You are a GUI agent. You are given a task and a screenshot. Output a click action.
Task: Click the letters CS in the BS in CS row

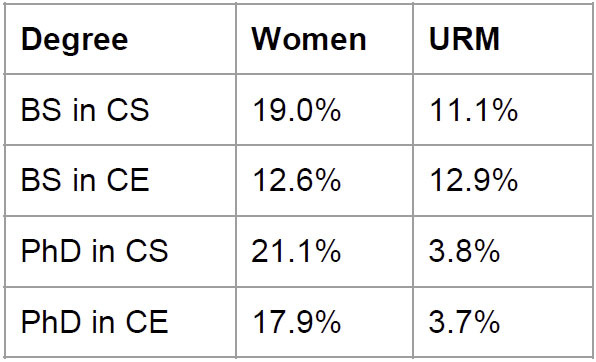(128, 110)
